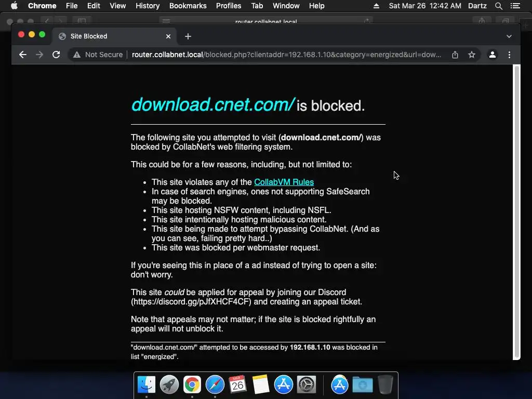Open the History menu

(148, 6)
